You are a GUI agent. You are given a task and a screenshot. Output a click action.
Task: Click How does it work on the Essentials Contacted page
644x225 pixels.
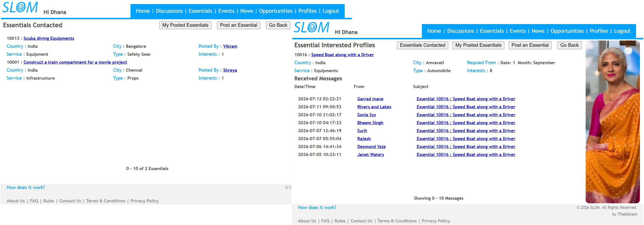tap(26, 188)
